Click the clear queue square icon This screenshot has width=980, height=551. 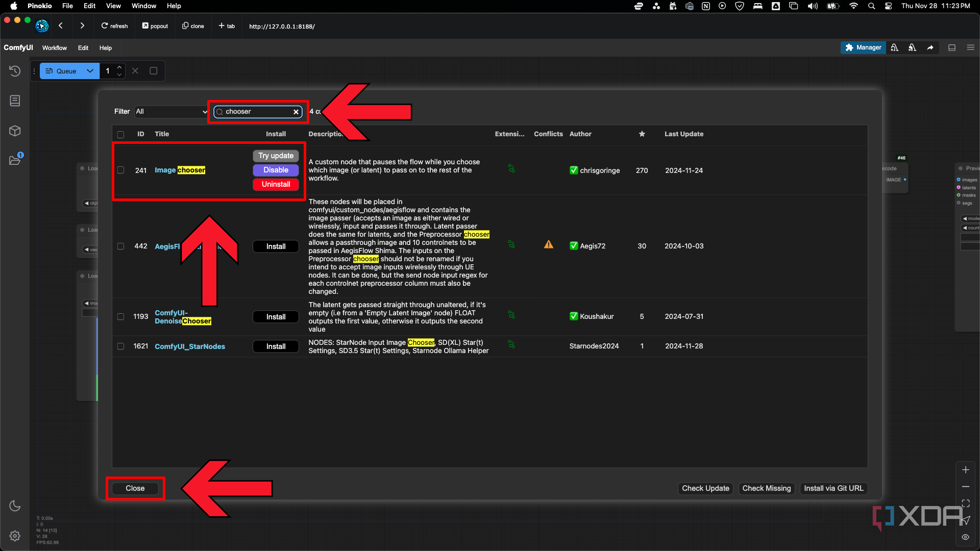(153, 71)
